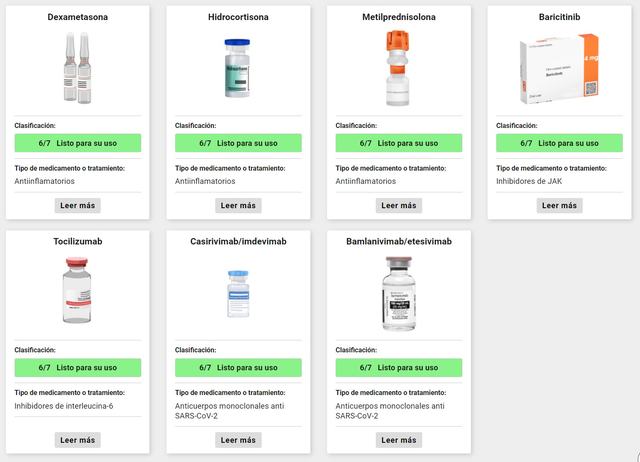Click the Metilprednisolona orange-cap vial image

[398, 68]
